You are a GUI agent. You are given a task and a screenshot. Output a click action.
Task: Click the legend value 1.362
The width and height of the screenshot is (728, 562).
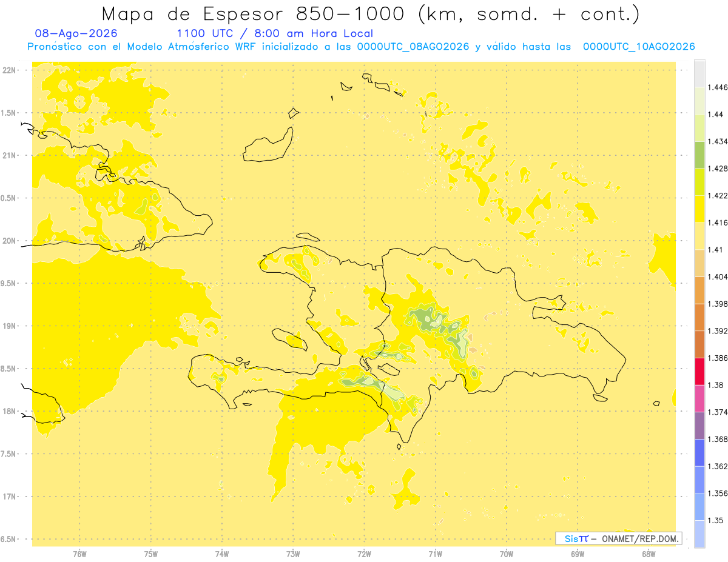coord(718,466)
